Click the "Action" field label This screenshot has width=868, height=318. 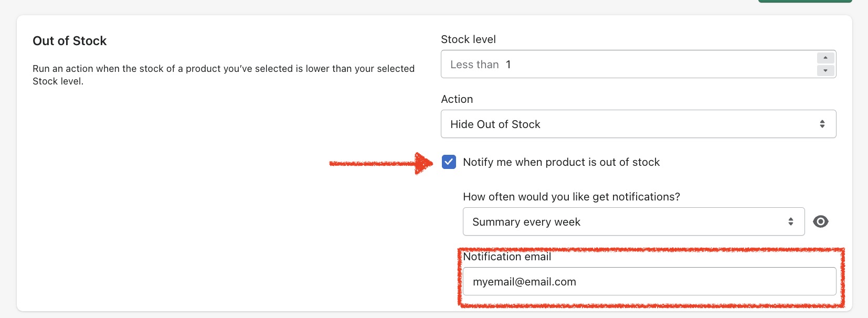457,99
